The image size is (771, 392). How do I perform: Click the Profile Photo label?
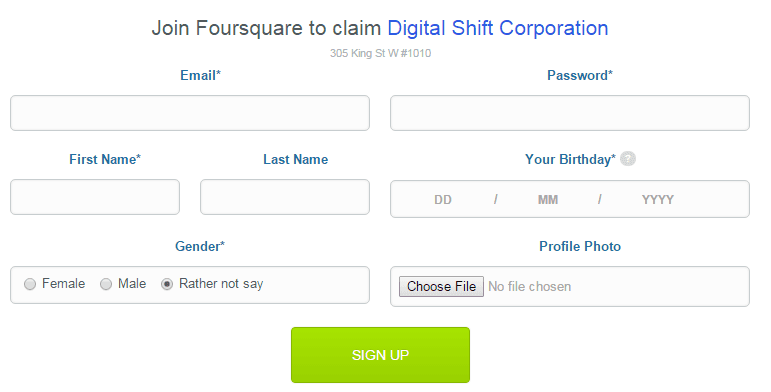point(580,246)
